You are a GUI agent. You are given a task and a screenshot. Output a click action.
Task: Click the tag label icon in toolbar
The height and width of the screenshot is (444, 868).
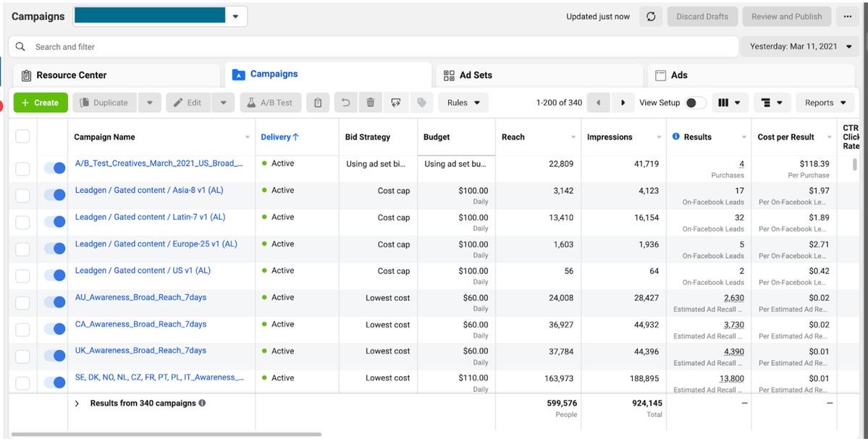(421, 103)
